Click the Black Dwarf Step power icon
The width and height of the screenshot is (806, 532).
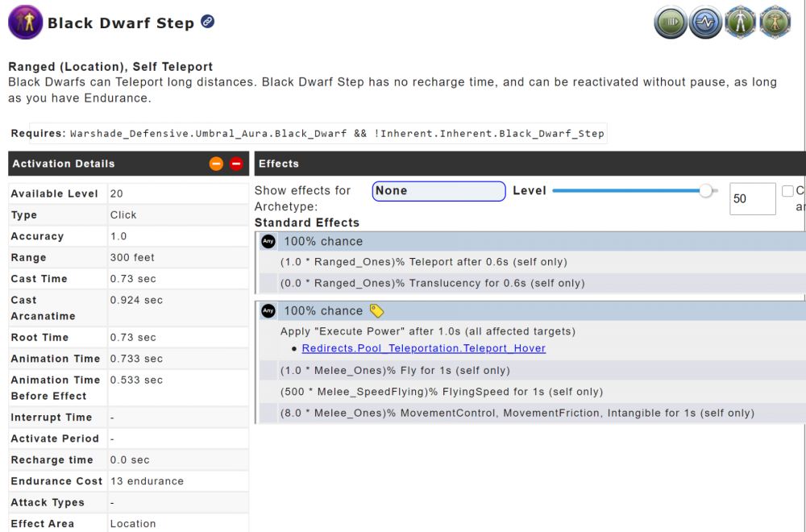coord(25,22)
